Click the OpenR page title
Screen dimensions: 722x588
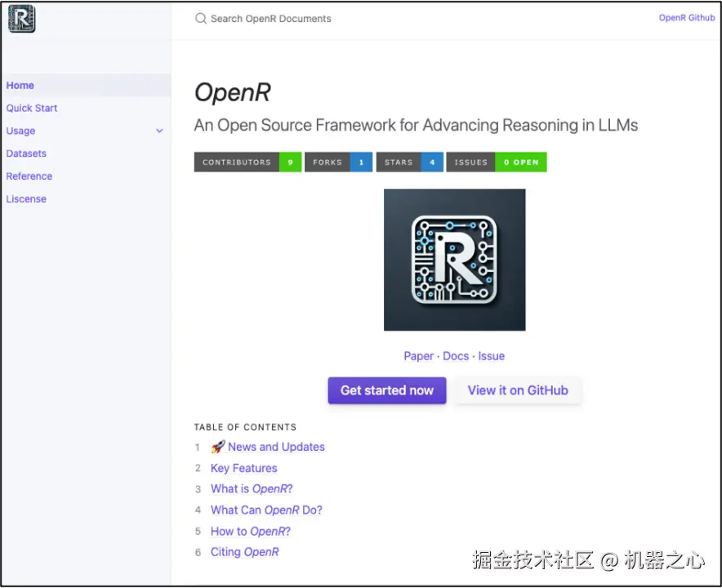233,92
